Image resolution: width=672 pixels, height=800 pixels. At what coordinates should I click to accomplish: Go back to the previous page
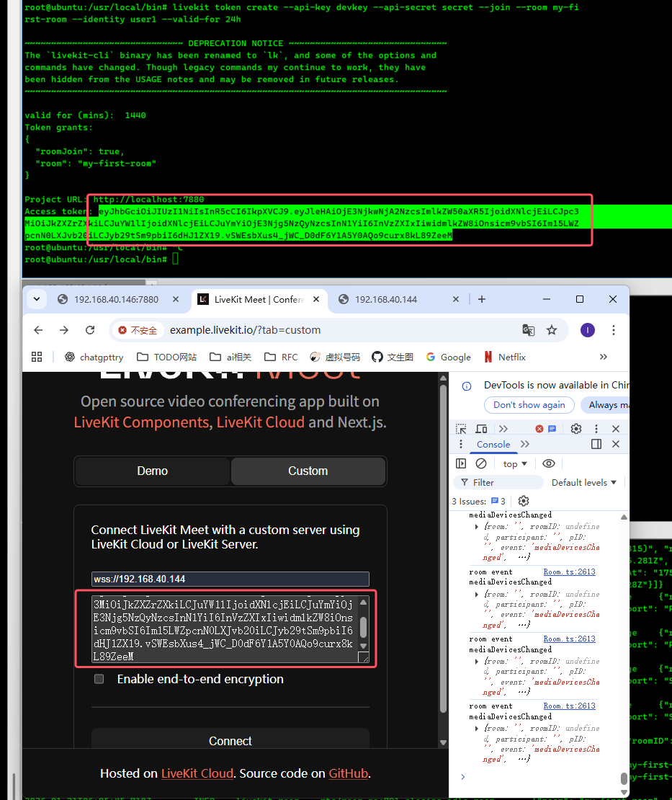click(x=38, y=330)
